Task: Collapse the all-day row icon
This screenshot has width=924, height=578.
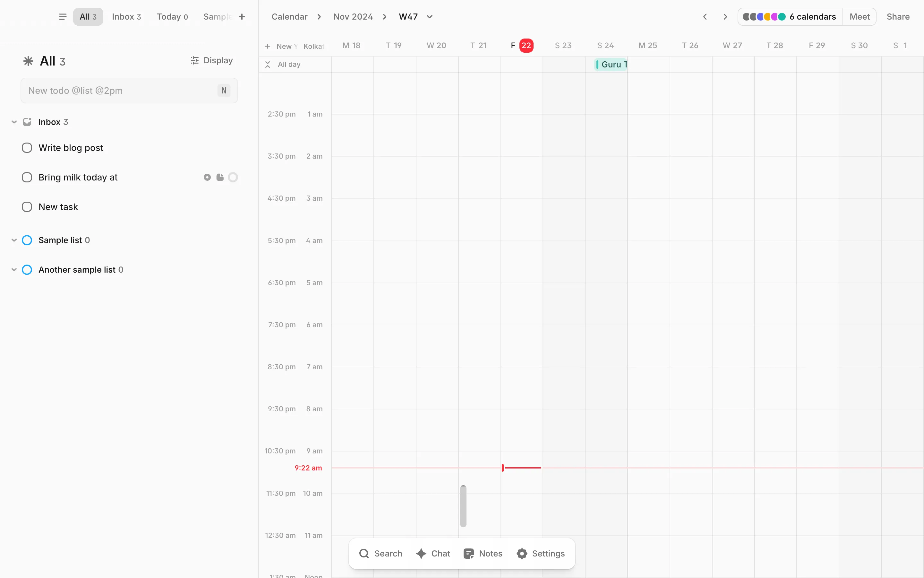Action: tap(268, 65)
